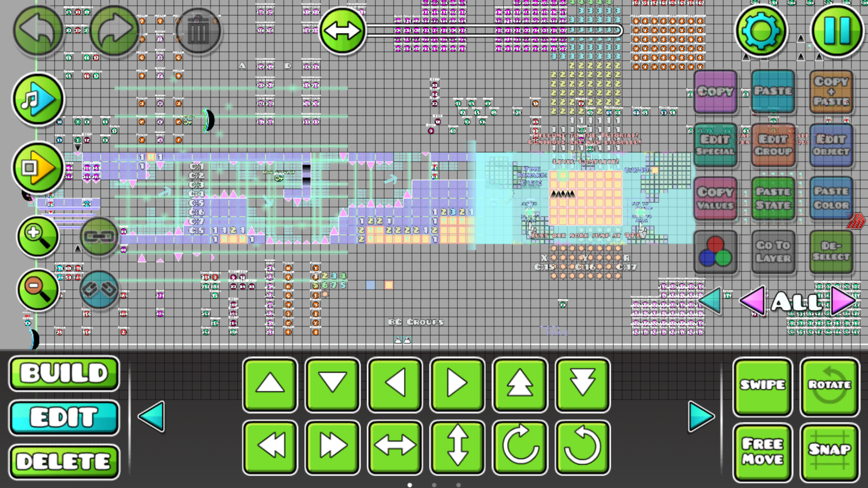Click the redo arrow button

[115, 30]
